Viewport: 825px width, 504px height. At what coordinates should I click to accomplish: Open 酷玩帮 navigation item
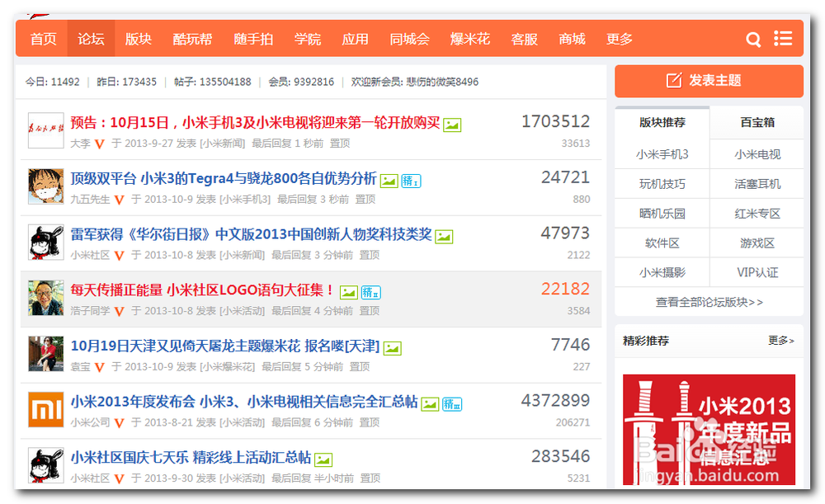point(192,39)
